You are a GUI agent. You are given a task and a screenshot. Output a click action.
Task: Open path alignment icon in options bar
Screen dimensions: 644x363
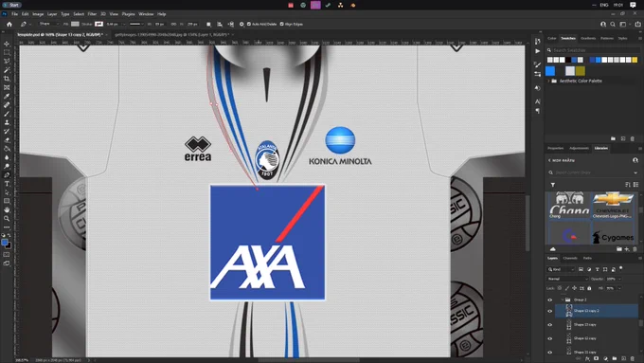coord(220,25)
